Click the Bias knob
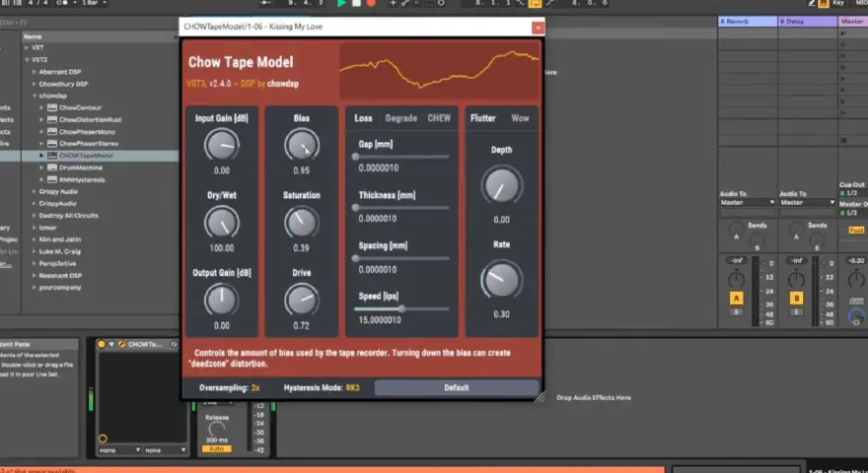 pos(301,146)
